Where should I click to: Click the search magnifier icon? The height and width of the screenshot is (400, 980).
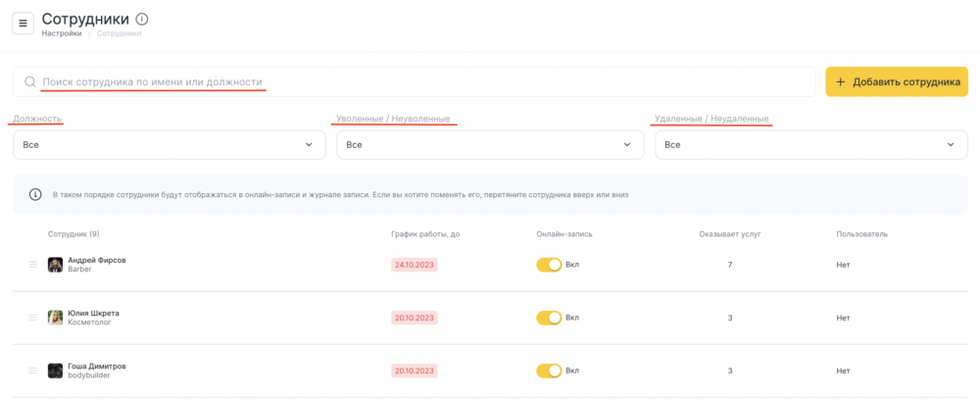[29, 82]
